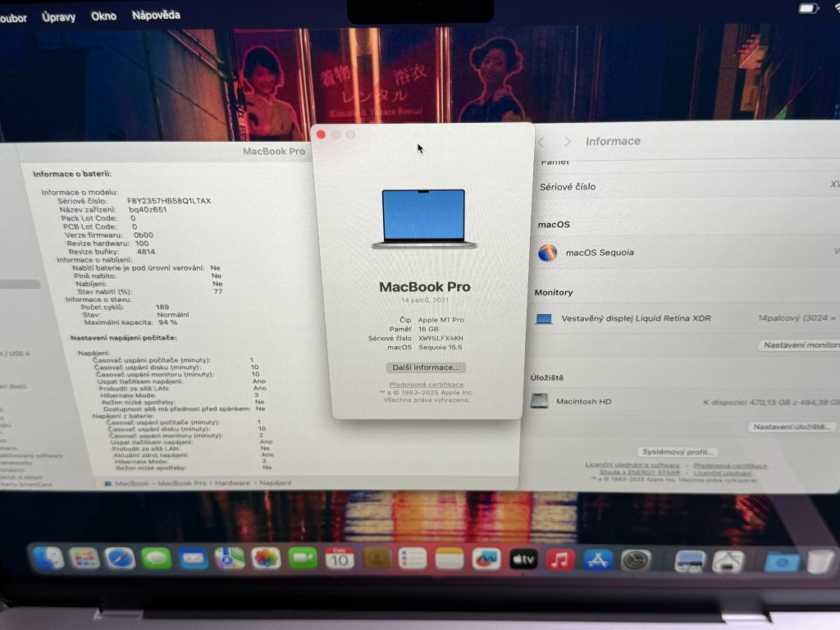840x630 pixels.
Task: Open Licenční ujednání o softwaru link
Action: (632, 464)
